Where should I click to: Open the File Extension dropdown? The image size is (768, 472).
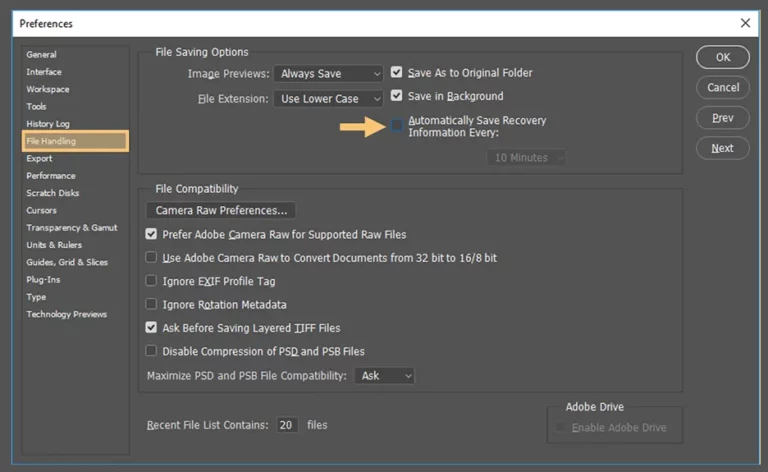click(x=328, y=99)
